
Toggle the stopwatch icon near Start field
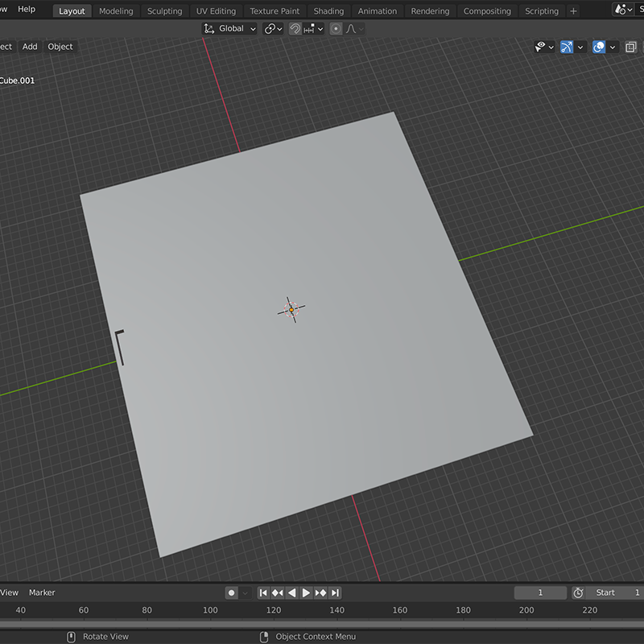click(578, 592)
